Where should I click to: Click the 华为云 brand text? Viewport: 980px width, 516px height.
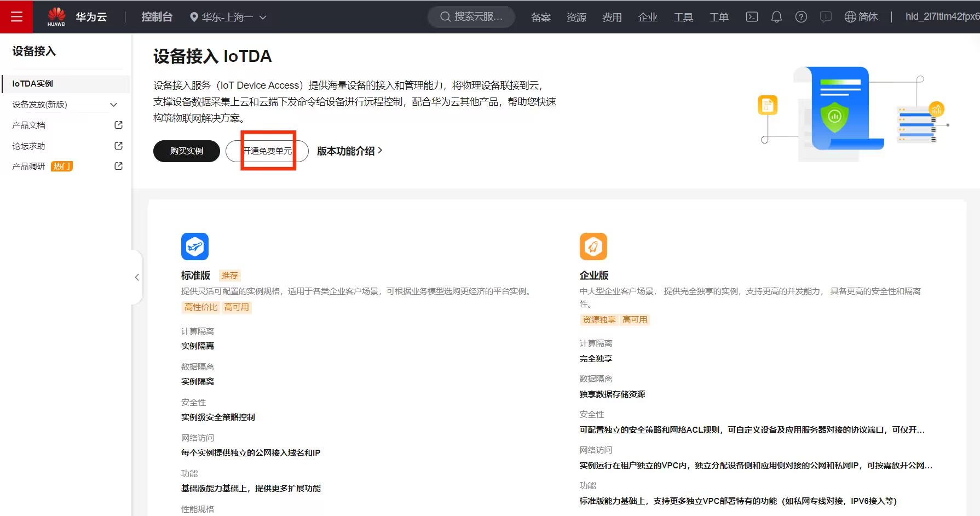tap(91, 17)
